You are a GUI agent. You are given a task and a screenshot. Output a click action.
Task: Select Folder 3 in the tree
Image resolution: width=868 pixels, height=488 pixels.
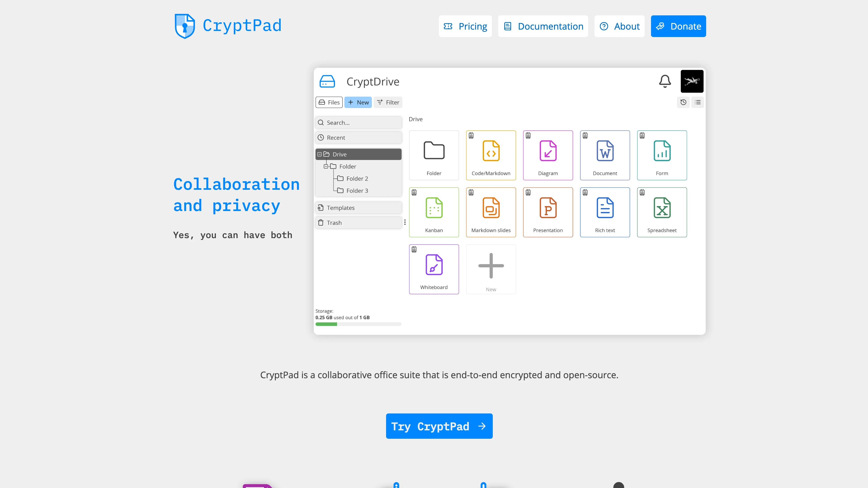357,191
